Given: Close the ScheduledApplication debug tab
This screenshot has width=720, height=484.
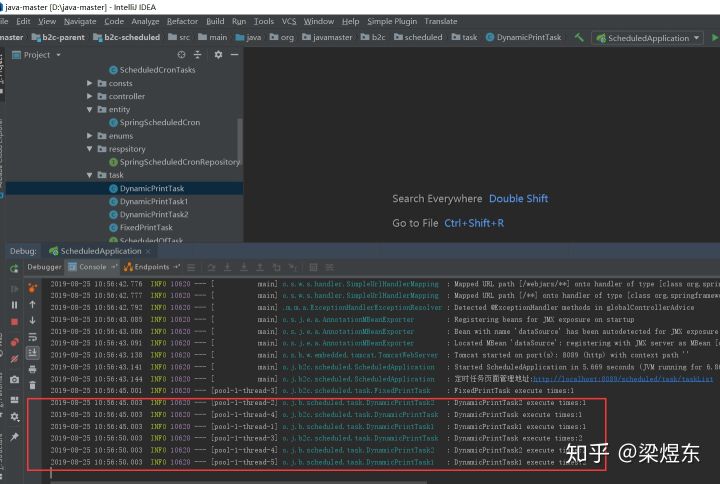Looking at the screenshot, I should (x=148, y=251).
